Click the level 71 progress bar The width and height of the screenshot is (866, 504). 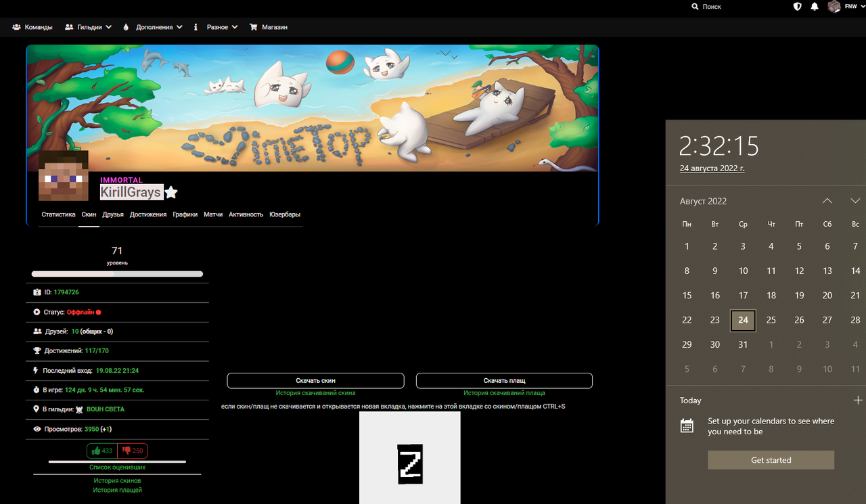tap(117, 274)
